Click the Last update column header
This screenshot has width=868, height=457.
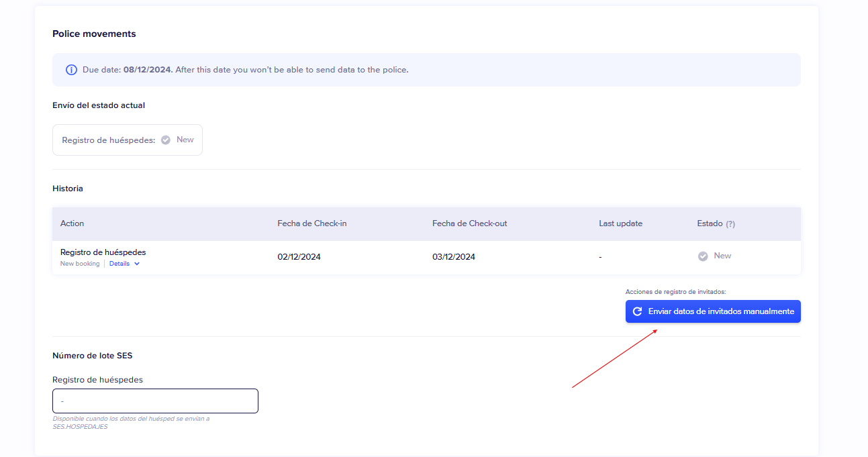coord(620,223)
